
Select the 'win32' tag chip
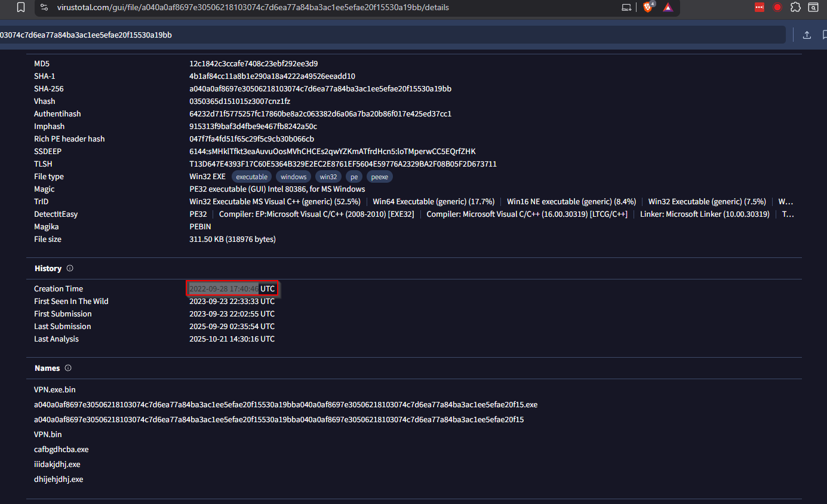point(328,177)
